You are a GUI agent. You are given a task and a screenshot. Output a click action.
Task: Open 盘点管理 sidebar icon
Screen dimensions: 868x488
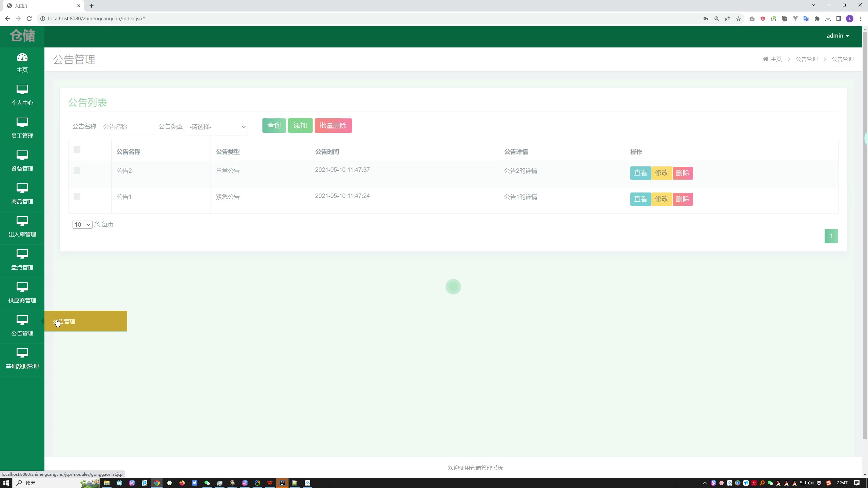[x=22, y=254]
